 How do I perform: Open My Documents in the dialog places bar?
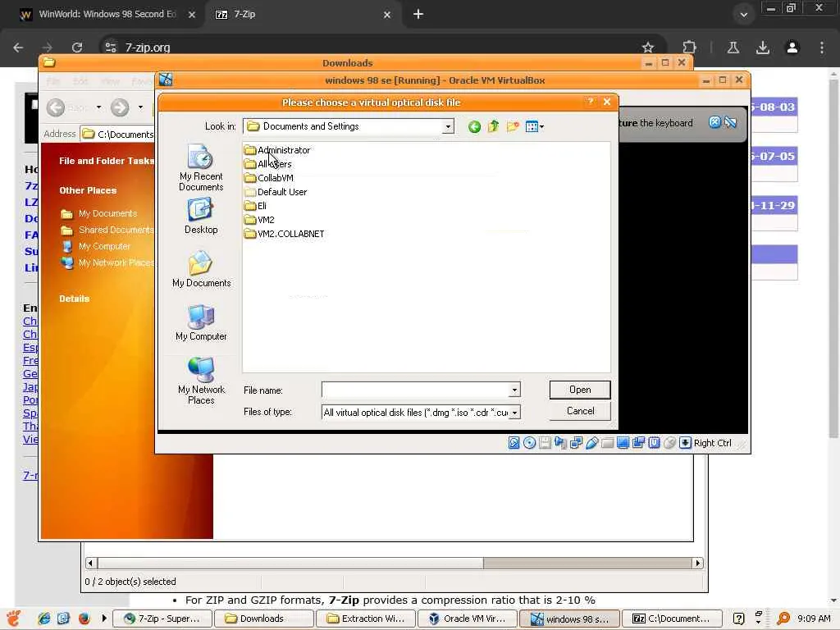point(201,269)
